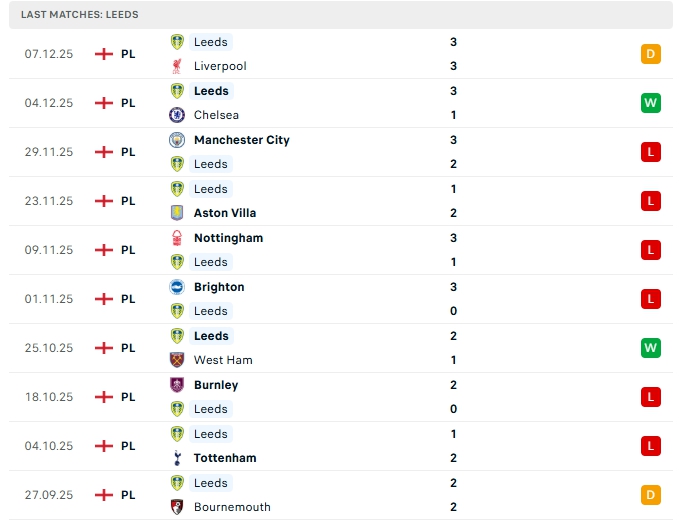Open the Brighton team link
The width and height of the screenshot is (683, 523).
point(219,287)
